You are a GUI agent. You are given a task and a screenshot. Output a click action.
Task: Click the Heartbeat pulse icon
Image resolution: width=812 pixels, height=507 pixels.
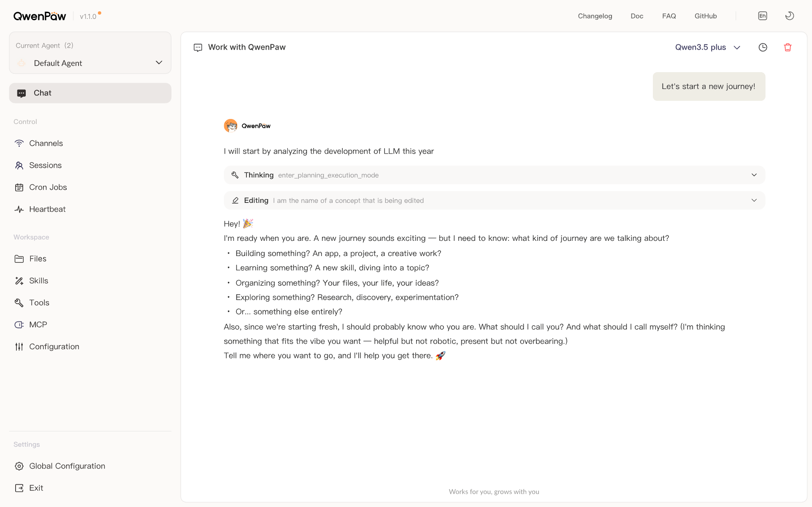pyautogui.click(x=19, y=209)
